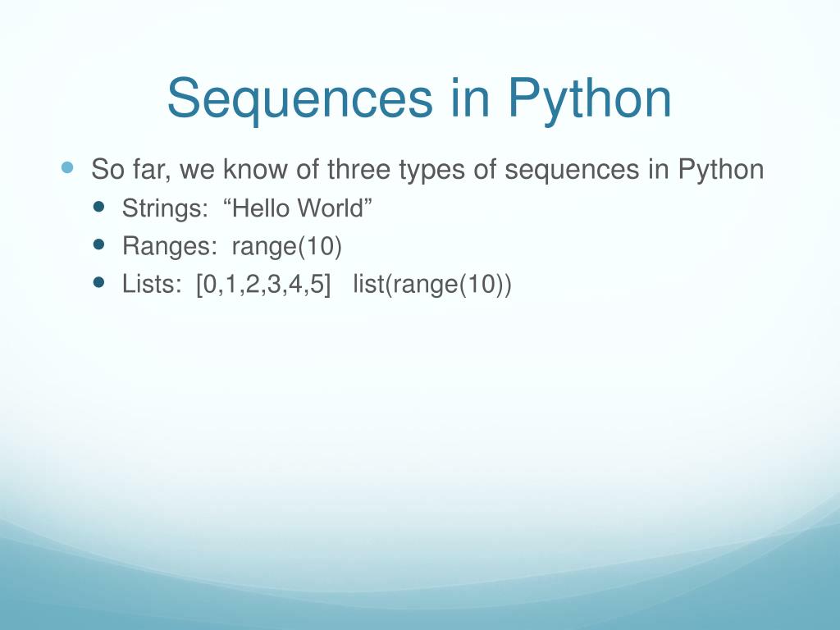840x630 pixels.
Task: Select the line "So far, we know of three types of sequences in Python"
Action: point(427,170)
